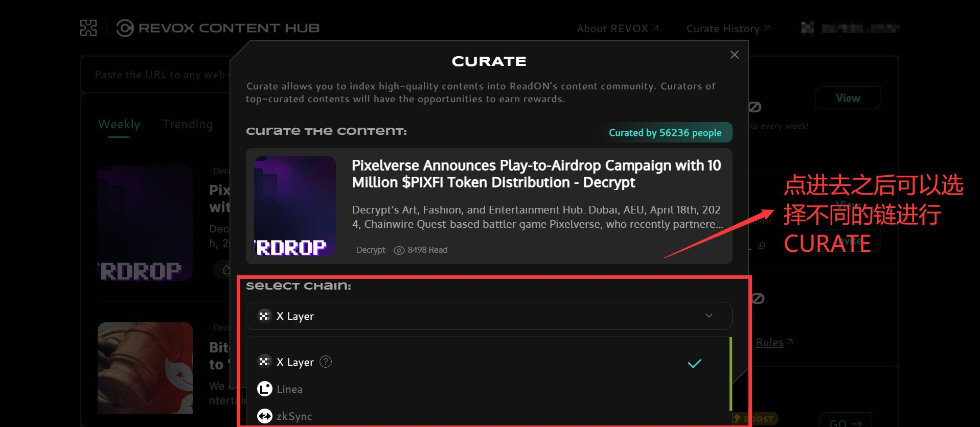Viewport: 980px width, 427px height.
Task: Click the puzzle-piece icon in the header
Action: (88, 28)
